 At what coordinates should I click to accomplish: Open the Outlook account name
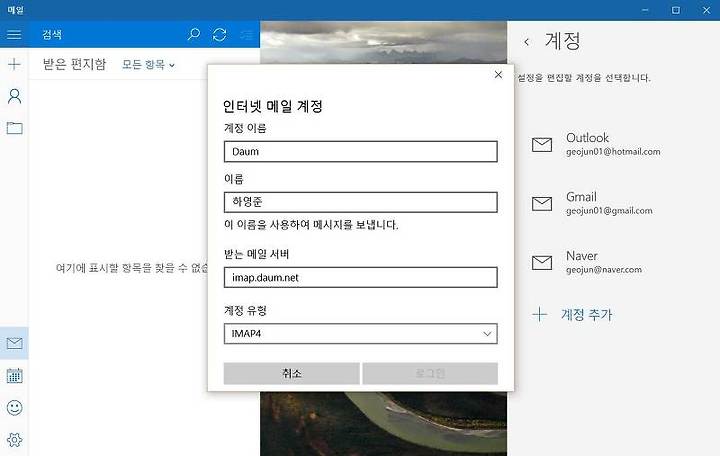(x=587, y=138)
